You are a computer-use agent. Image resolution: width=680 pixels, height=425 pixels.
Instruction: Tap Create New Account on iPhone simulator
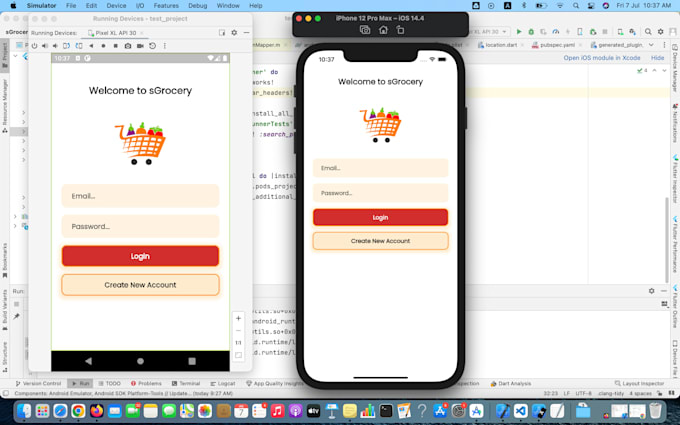click(x=380, y=241)
